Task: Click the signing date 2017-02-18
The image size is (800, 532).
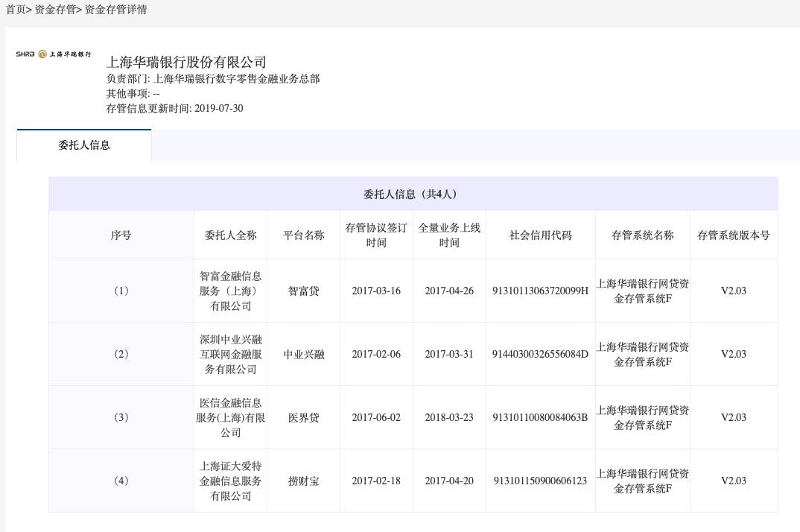Action: point(376,481)
